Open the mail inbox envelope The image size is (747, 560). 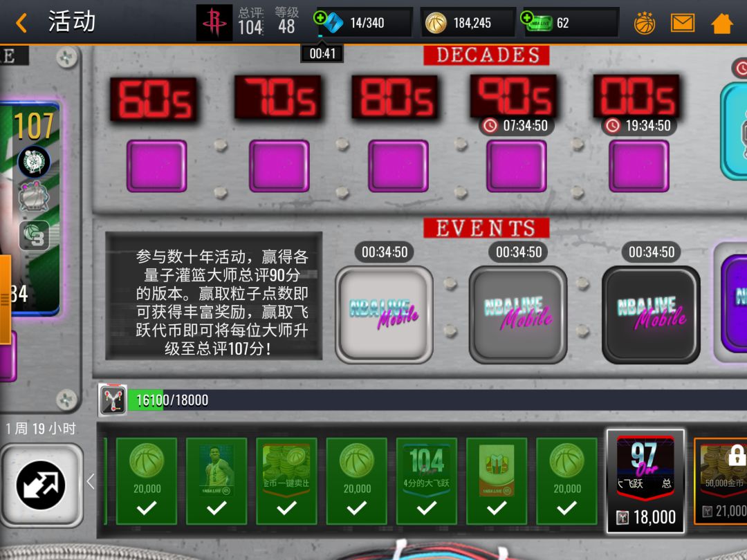683,22
